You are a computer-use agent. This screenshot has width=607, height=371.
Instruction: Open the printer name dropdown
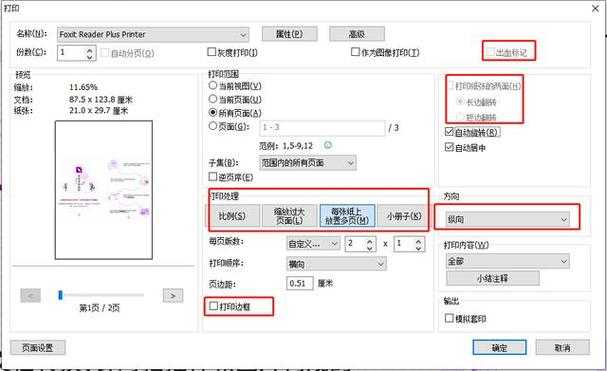(153, 35)
